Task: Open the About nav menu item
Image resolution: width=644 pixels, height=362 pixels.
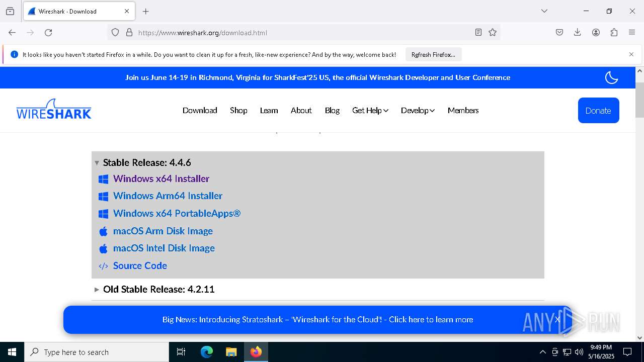Action: point(301,110)
